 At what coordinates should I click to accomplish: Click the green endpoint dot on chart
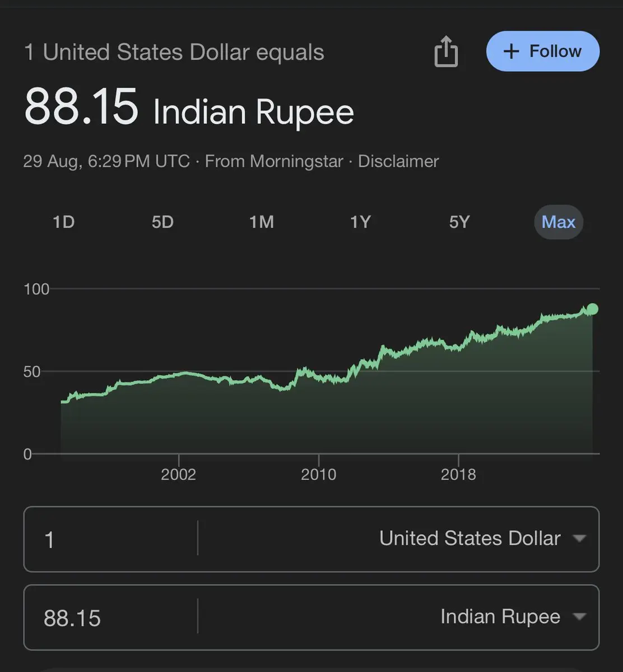tap(592, 309)
